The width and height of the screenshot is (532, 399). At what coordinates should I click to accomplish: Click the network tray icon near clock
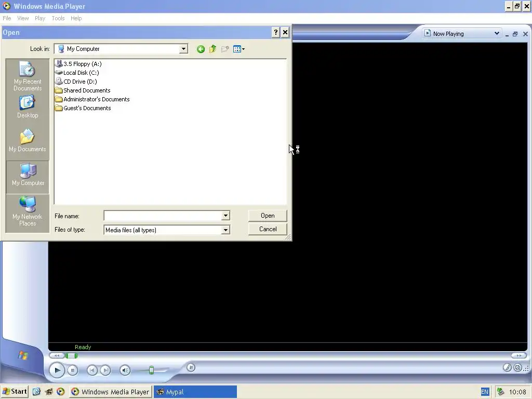tap(500, 392)
